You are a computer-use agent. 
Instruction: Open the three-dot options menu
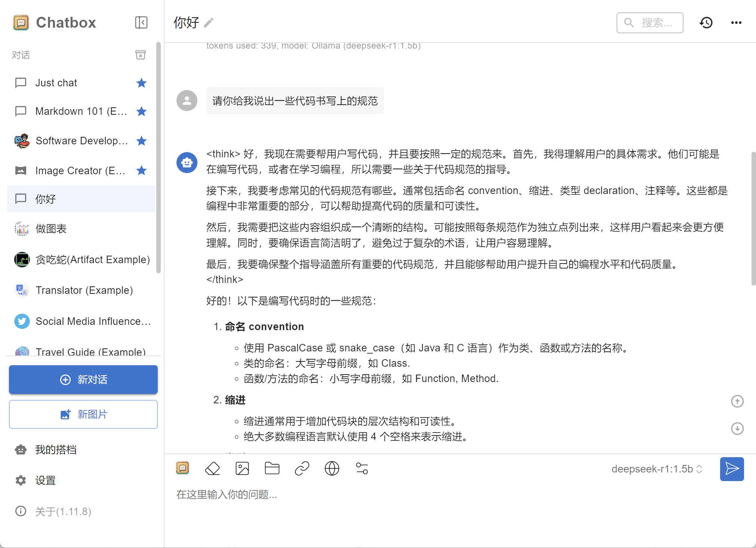coord(735,22)
